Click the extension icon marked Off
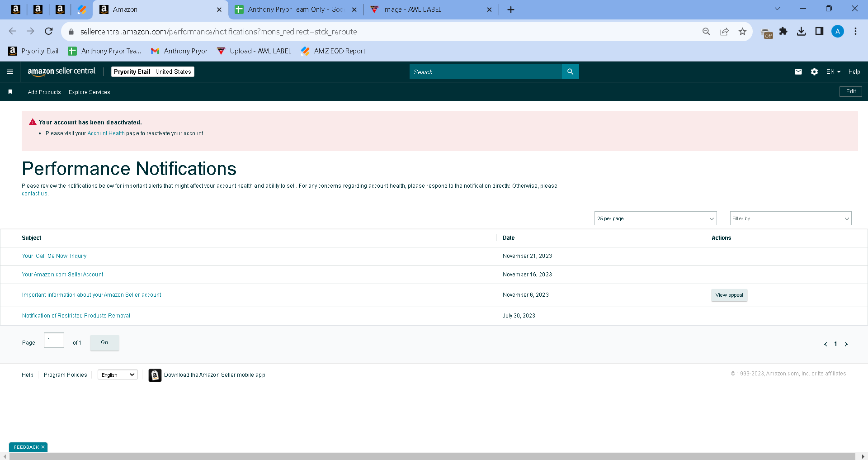This screenshot has height=460, width=868. [767, 33]
